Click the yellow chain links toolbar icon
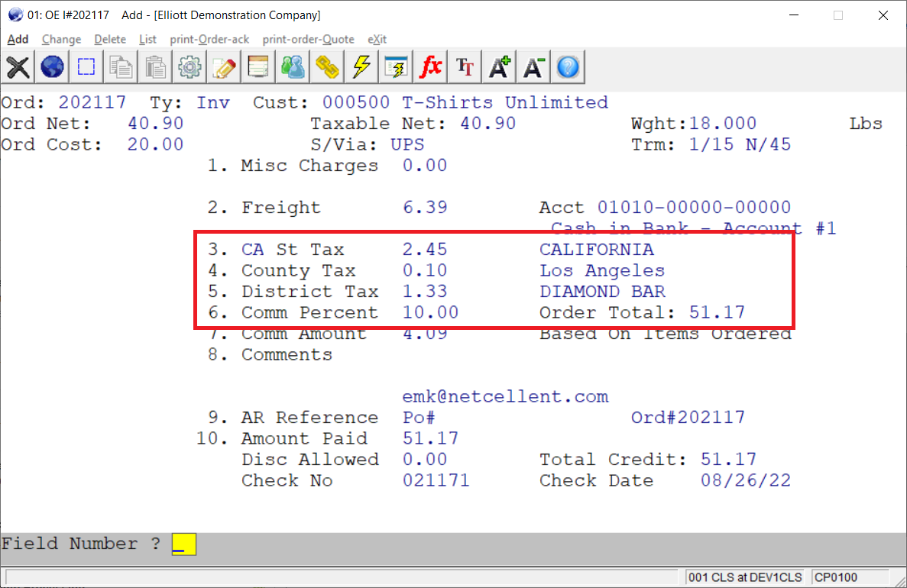 (327, 67)
